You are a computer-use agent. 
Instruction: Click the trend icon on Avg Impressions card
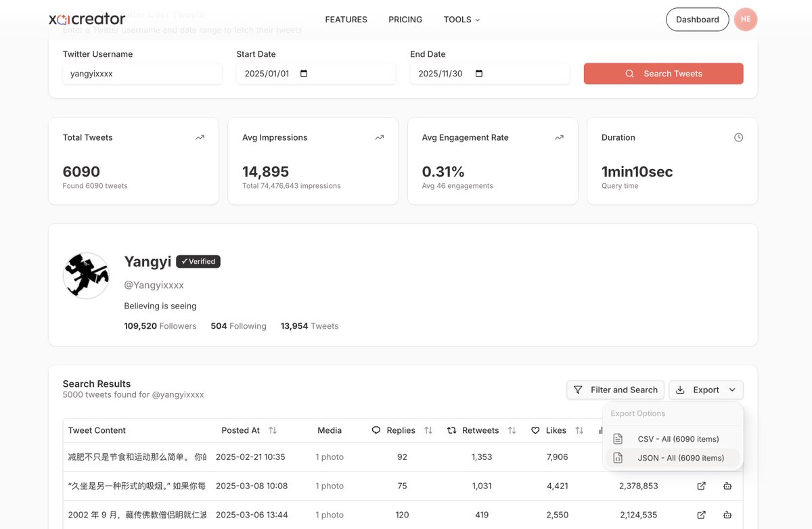coord(380,137)
